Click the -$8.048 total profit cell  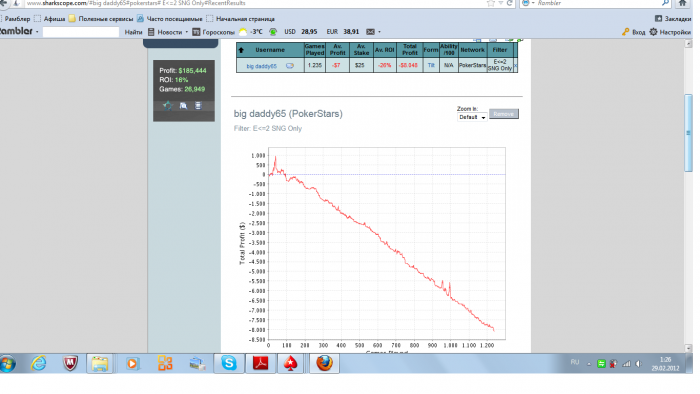409,65
